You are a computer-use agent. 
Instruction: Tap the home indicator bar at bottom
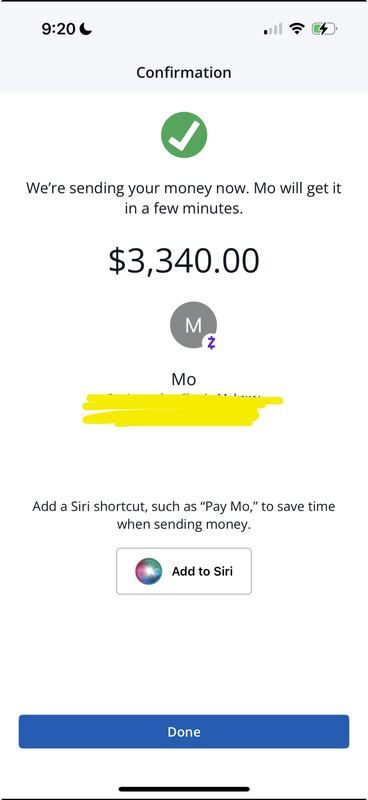pos(184,789)
